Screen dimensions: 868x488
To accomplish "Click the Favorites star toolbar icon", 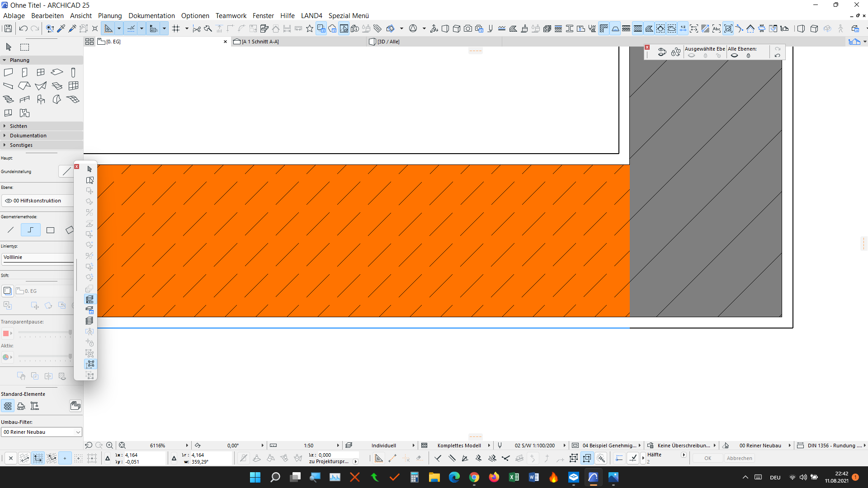I will [310, 29].
